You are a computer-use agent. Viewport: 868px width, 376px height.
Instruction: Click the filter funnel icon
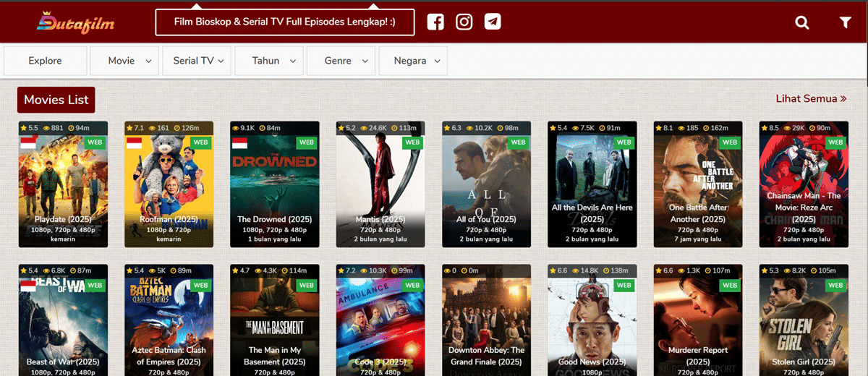pyautogui.click(x=845, y=22)
